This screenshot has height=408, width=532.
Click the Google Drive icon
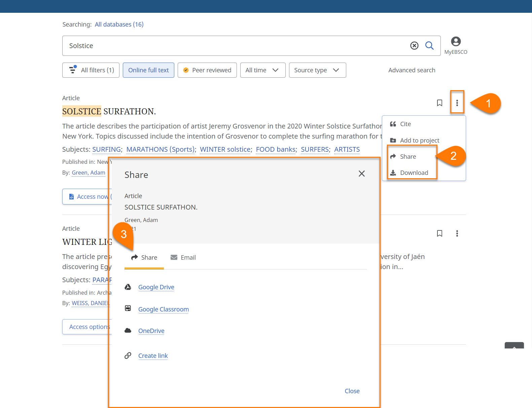coord(128,287)
